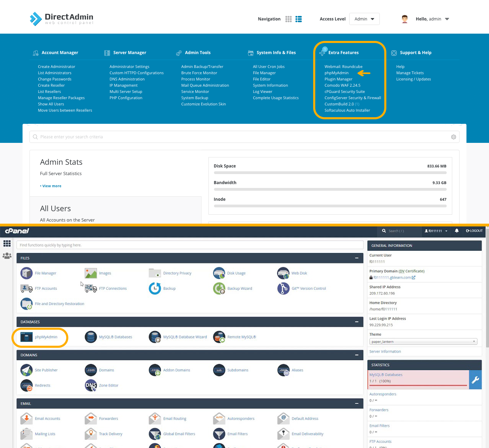The height and width of the screenshot is (448, 489).
Task: Switch to grid navigation view in DirectAdmin
Action: click(289, 19)
